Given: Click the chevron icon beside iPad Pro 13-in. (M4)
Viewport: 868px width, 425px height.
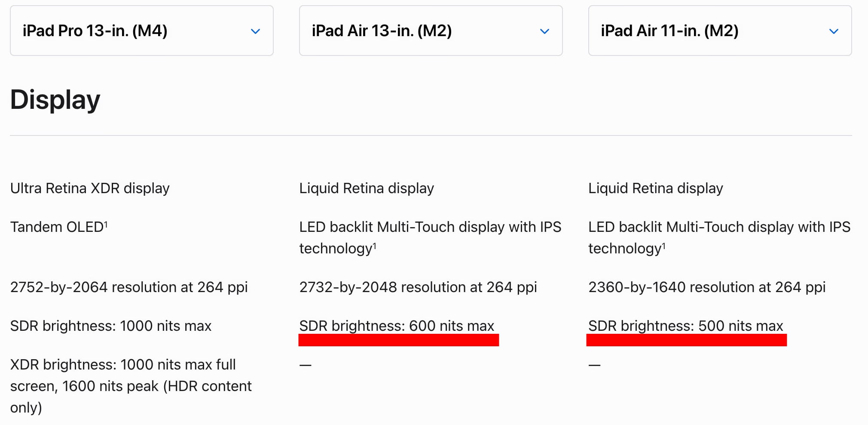Looking at the screenshot, I should coord(255,31).
